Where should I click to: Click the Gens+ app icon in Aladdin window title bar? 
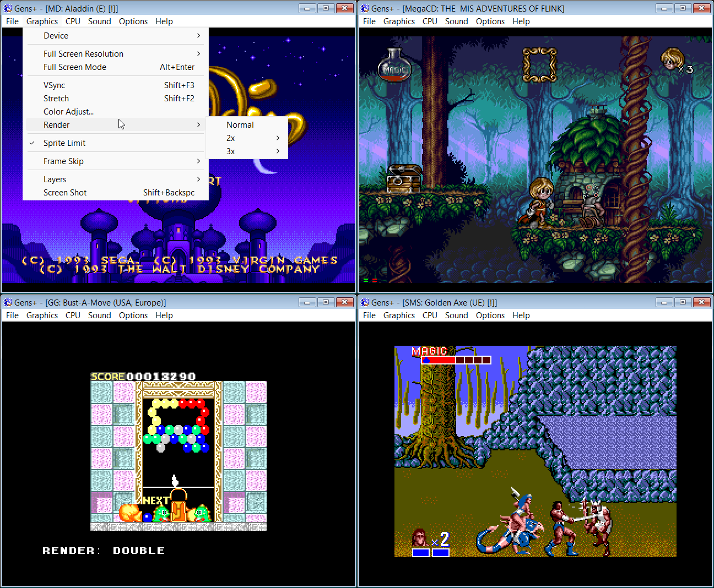[x=8, y=8]
